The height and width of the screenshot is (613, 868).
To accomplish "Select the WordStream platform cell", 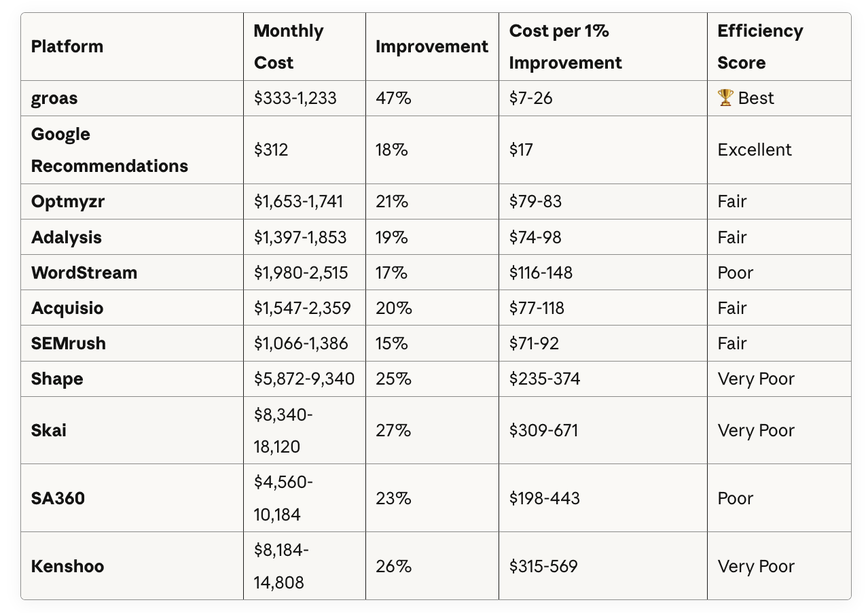I will pos(84,273).
